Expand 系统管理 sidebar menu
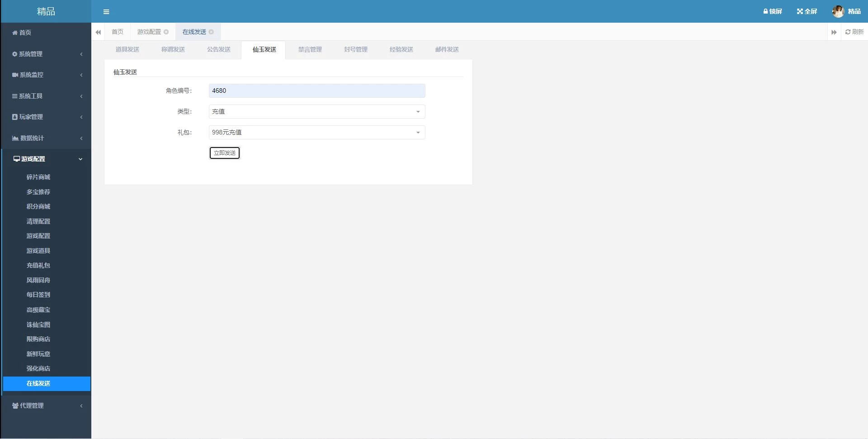 click(x=46, y=54)
